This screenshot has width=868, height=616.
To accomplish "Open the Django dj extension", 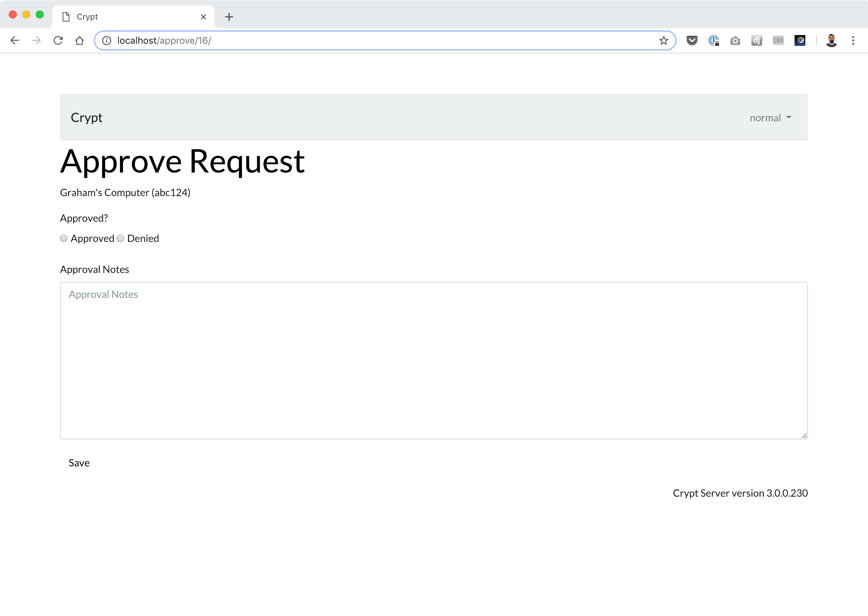I will click(x=756, y=40).
